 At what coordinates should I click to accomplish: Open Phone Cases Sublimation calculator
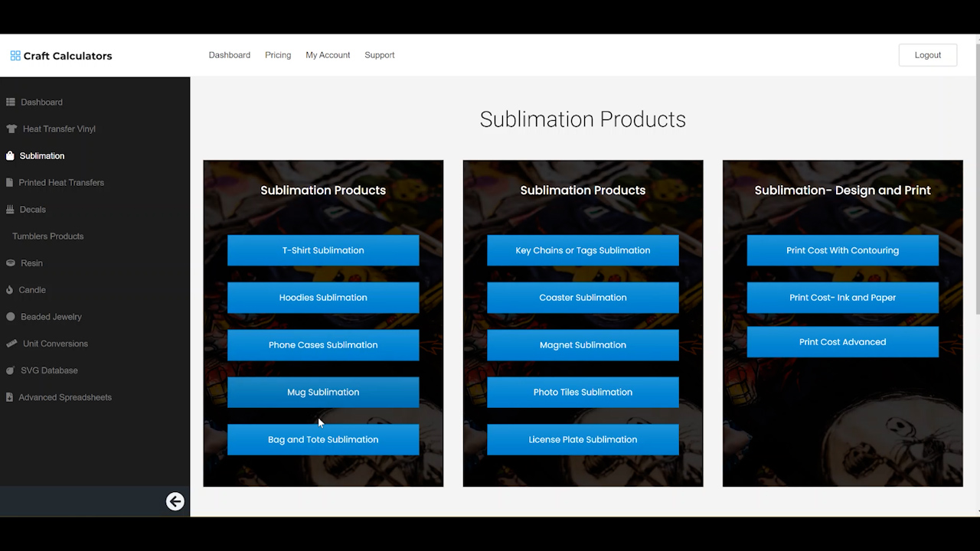pos(323,345)
